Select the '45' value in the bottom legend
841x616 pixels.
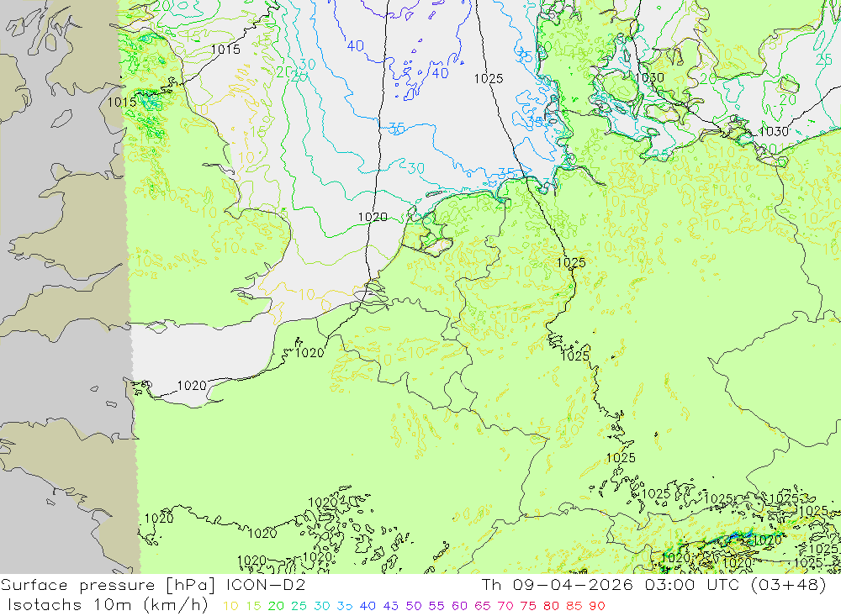(390, 606)
